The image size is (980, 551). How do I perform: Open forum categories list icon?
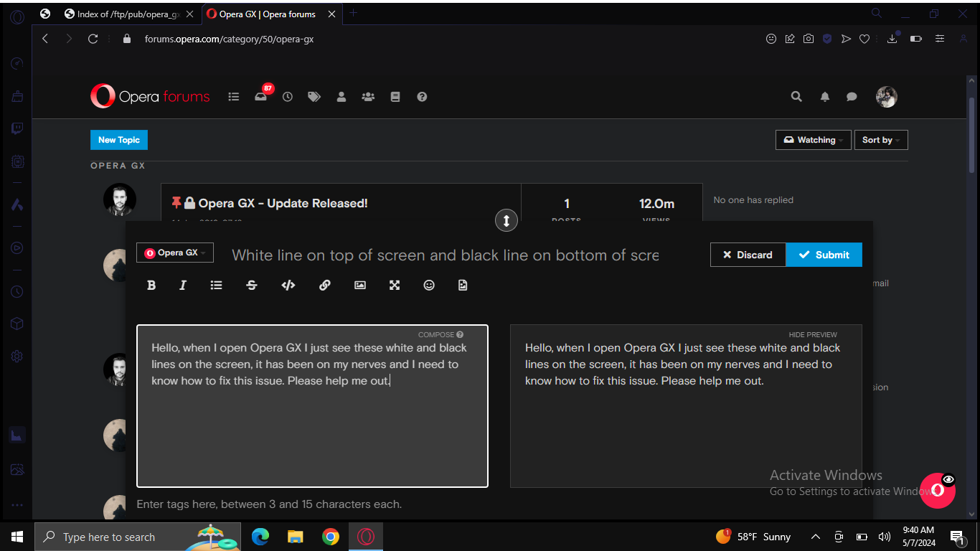coord(234,97)
